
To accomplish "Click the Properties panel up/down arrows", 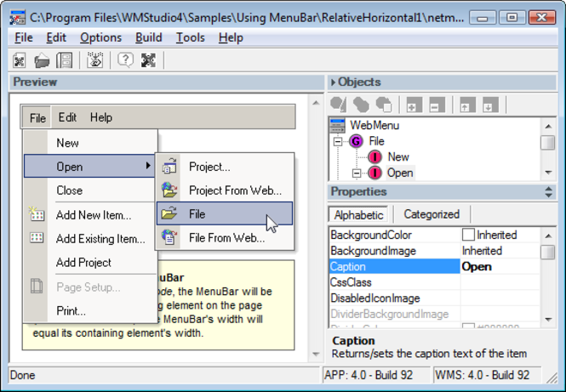I will point(549,192).
